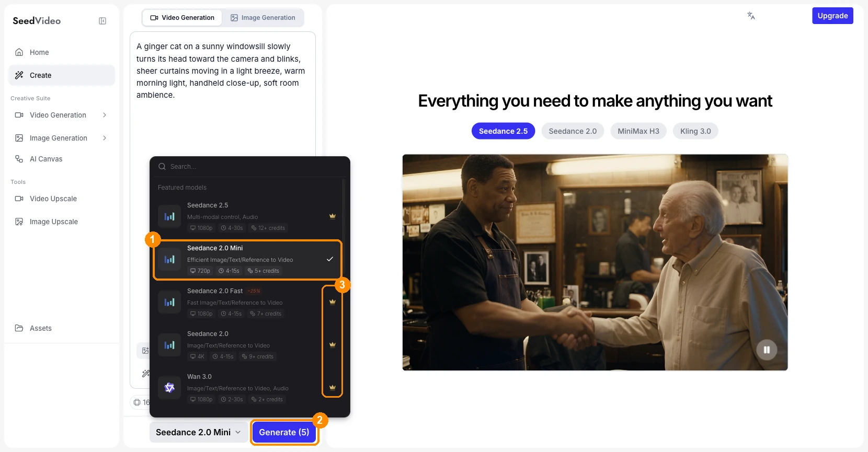
Task: Click the Image Upscale icon
Action: (19, 222)
